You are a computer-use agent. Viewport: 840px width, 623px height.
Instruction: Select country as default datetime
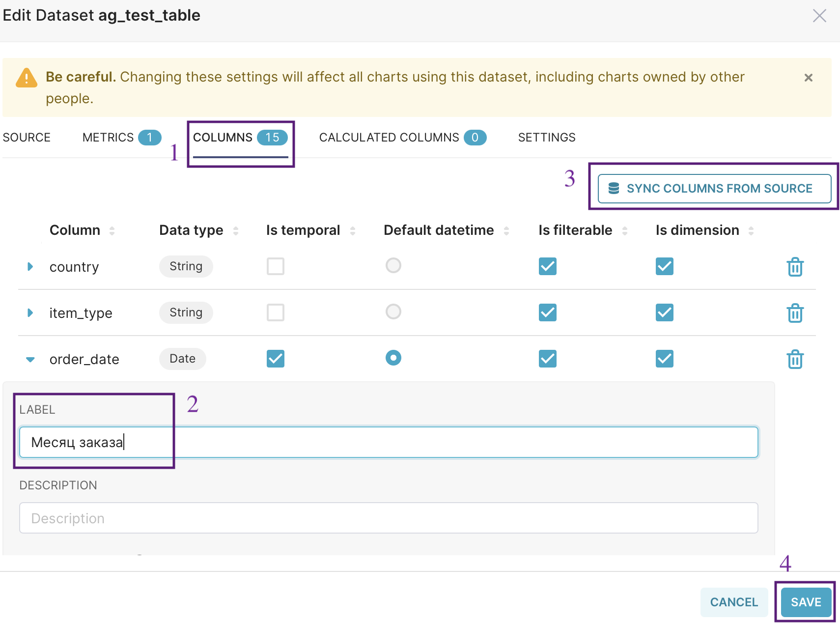[x=393, y=266]
